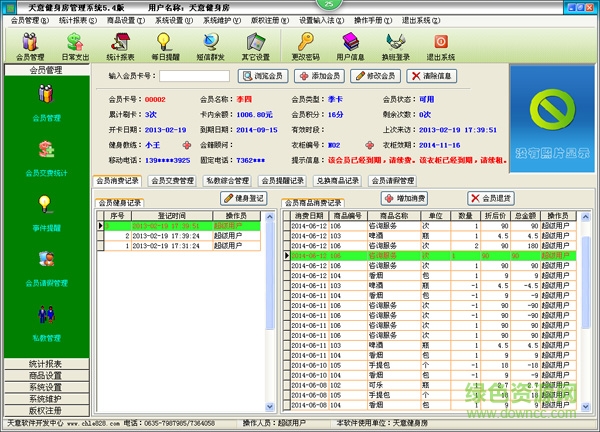Expand the 统计报表 sidebar section
Viewport: 600px width, 432px height.
click(46, 363)
